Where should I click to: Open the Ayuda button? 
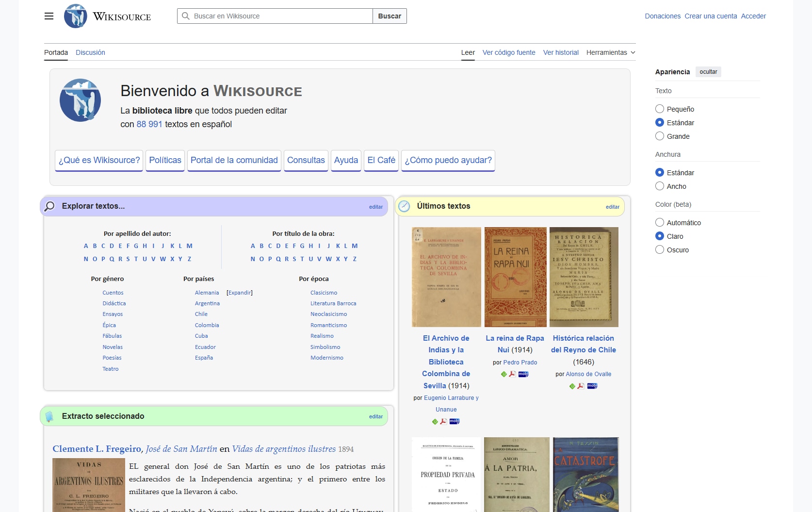(x=346, y=161)
